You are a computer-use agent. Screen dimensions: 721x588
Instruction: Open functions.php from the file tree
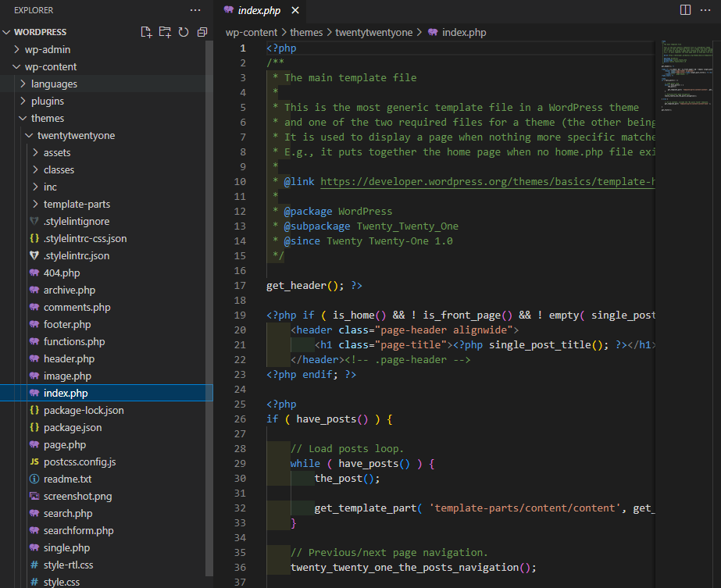point(74,341)
